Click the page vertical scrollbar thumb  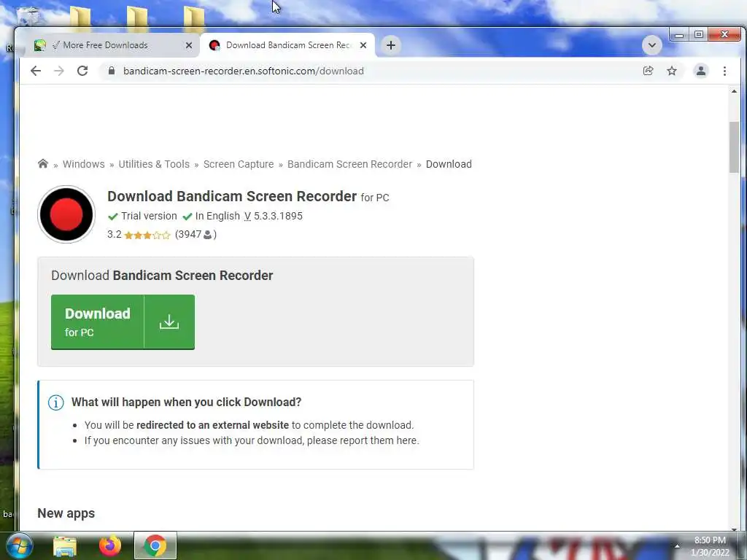pos(734,147)
